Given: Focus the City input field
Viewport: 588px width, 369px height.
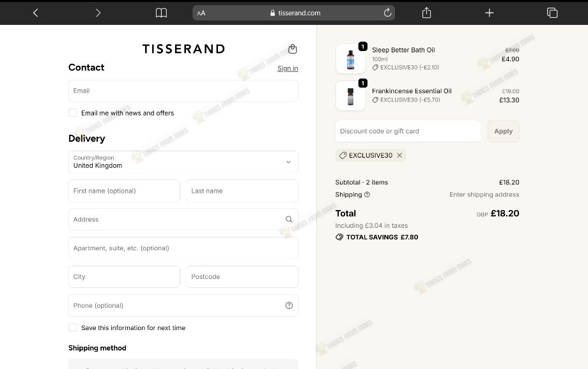Looking at the screenshot, I should pos(124,276).
